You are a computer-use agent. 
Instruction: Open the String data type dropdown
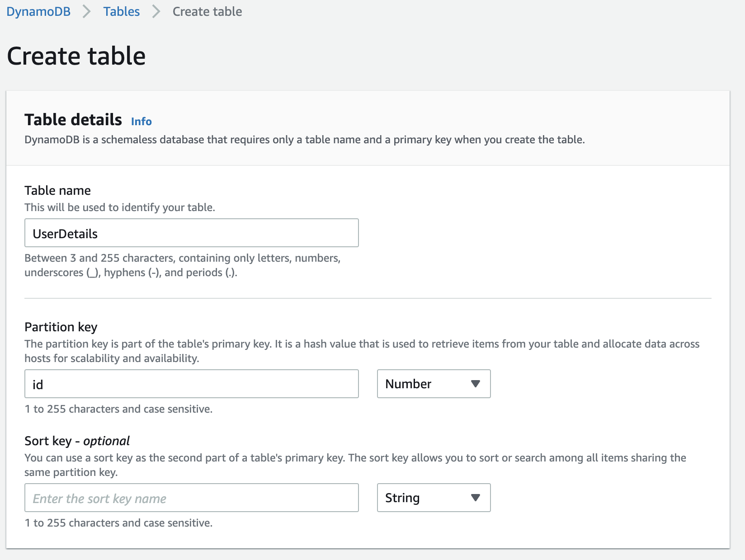point(434,498)
